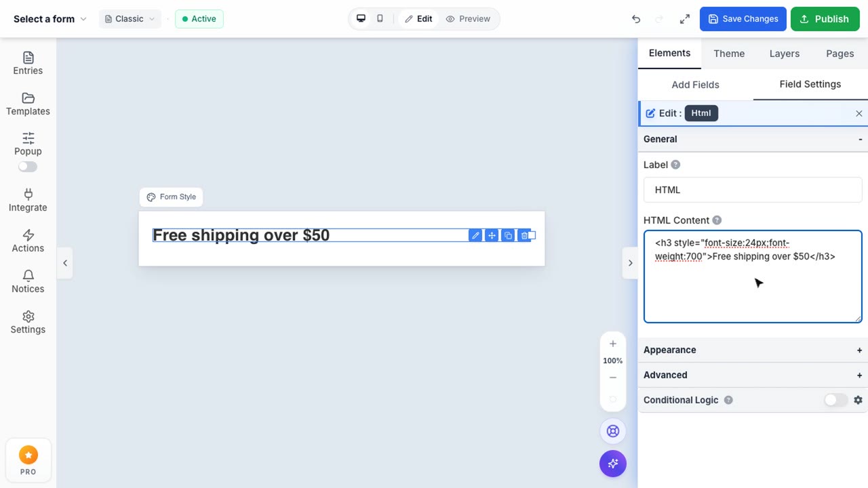Viewport: 868px width, 488px height.
Task: Switch to Preview mode
Action: click(468, 19)
